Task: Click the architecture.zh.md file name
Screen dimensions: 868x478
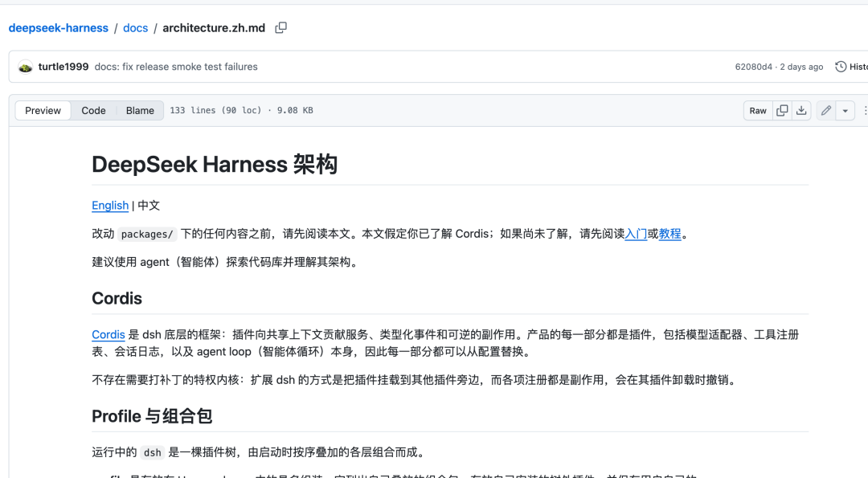Action: click(x=214, y=28)
